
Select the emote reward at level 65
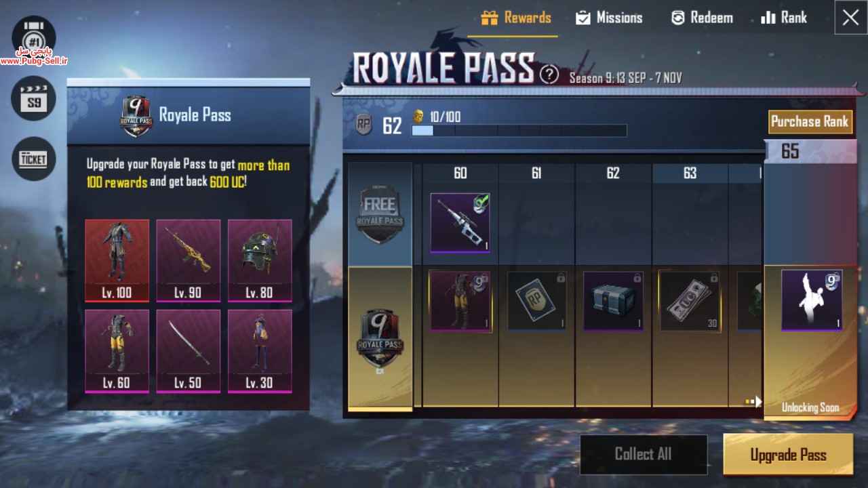coord(812,300)
